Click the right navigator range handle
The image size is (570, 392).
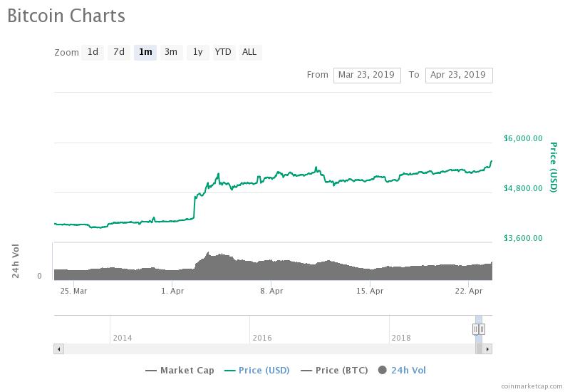click(x=482, y=329)
